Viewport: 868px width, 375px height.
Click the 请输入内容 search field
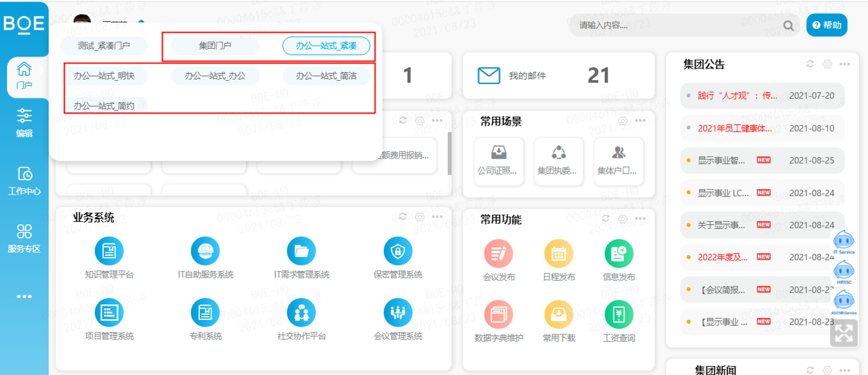676,26
